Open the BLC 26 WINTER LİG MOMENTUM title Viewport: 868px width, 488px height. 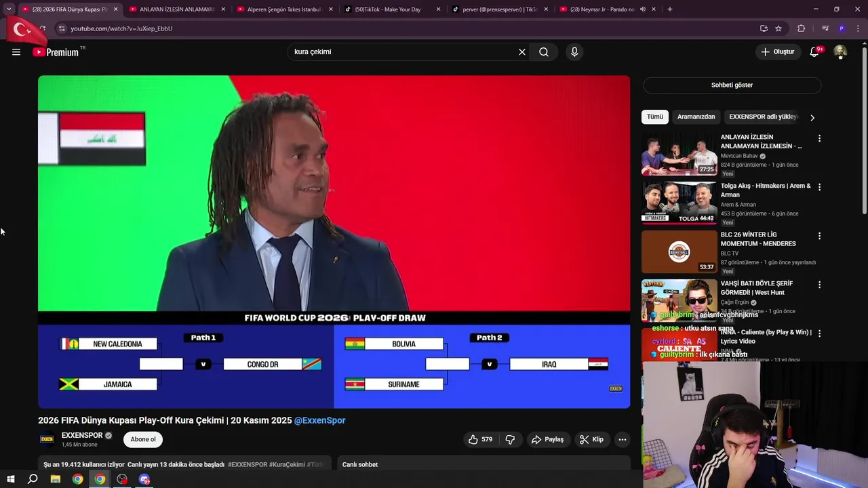click(x=758, y=239)
